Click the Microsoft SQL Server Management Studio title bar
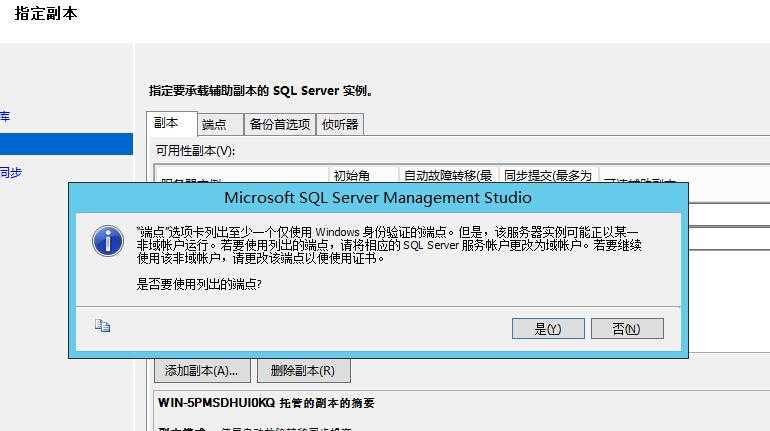Image resolution: width=770 pixels, height=431 pixels. 378,198
